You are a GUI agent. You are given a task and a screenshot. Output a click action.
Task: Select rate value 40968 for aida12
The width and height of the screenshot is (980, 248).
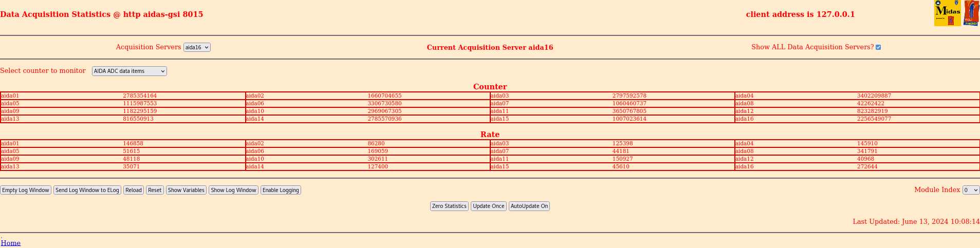[866, 159]
